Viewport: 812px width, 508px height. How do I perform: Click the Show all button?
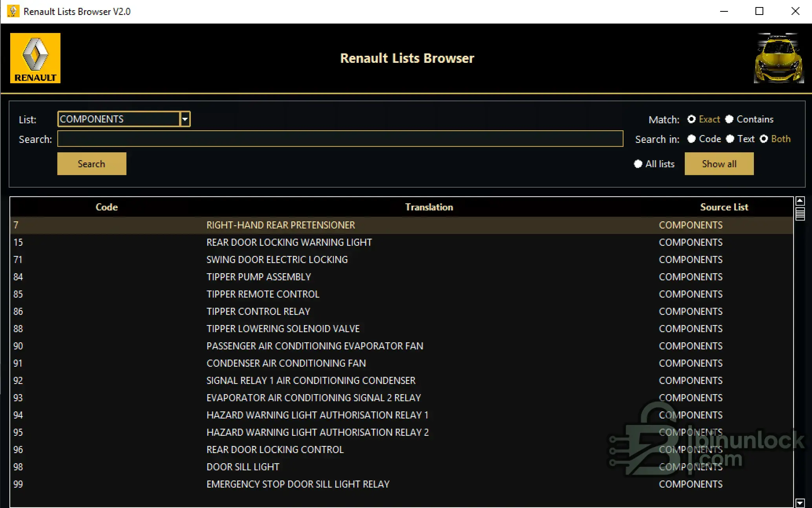(x=719, y=164)
